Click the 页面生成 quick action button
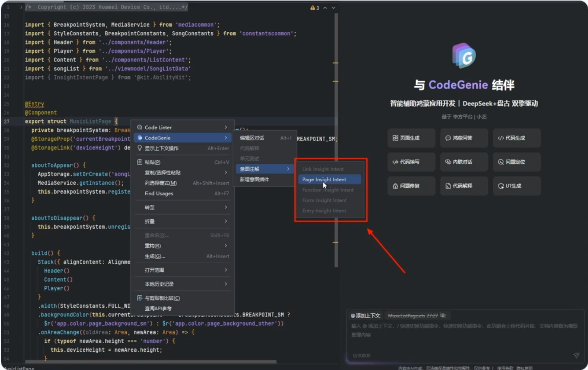The width and height of the screenshot is (588, 370). tap(411, 138)
